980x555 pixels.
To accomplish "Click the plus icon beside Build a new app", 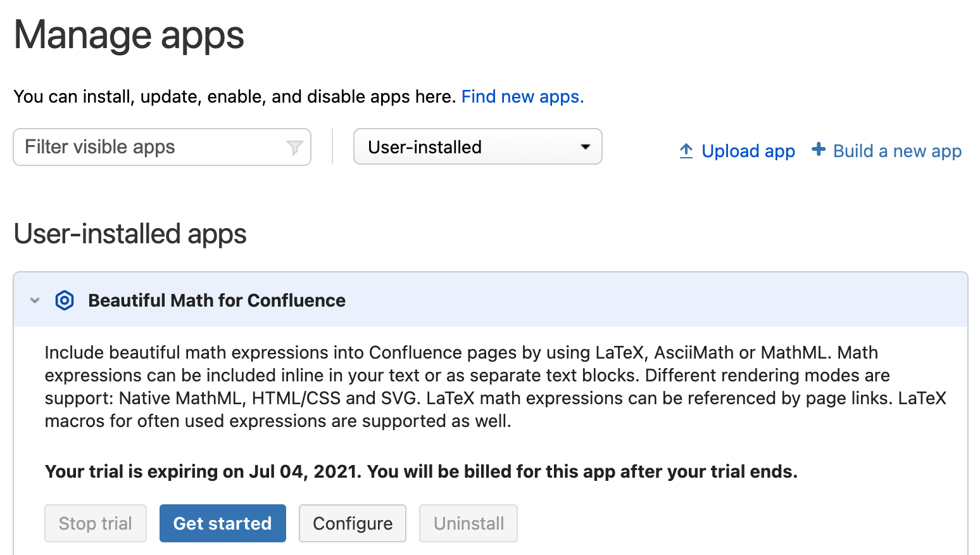I will pyautogui.click(x=819, y=150).
